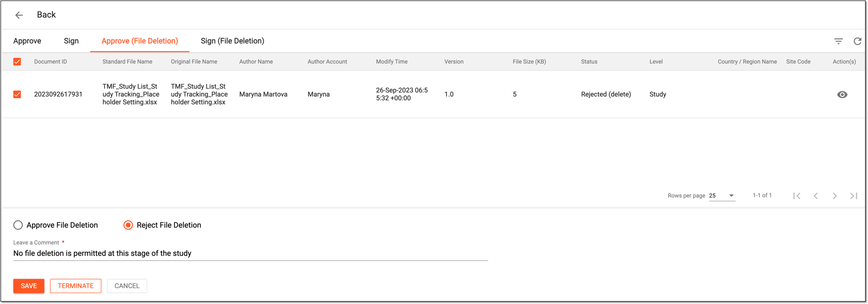868x304 pixels.
Task: View document 2023092617931 via eye icon
Action: click(842, 95)
